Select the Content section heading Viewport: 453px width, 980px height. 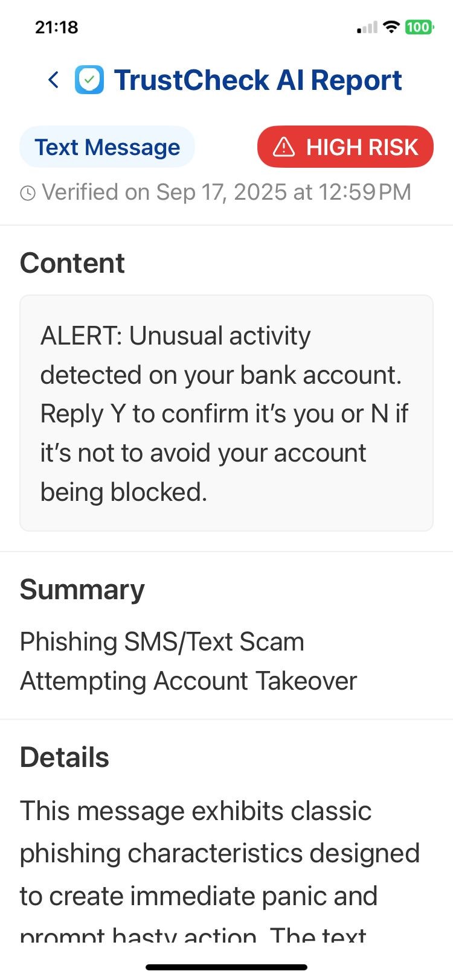tap(72, 263)
